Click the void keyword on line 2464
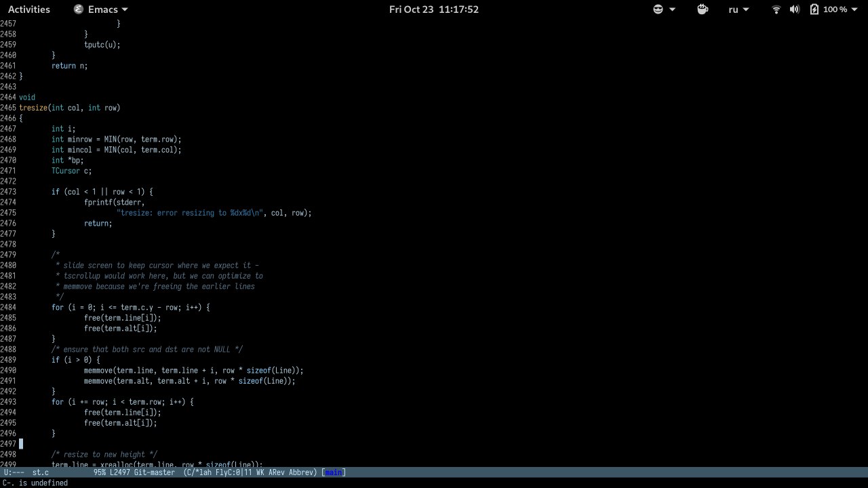This screenshot has height=488, width=868. (27, 97)
